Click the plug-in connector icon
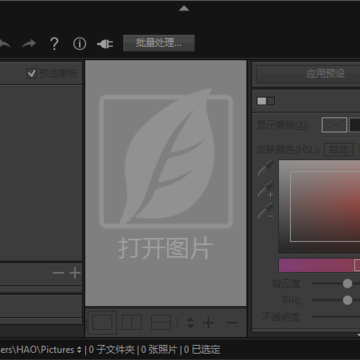Viewport: 360px width, 360px height. click(x=105, y=44)
